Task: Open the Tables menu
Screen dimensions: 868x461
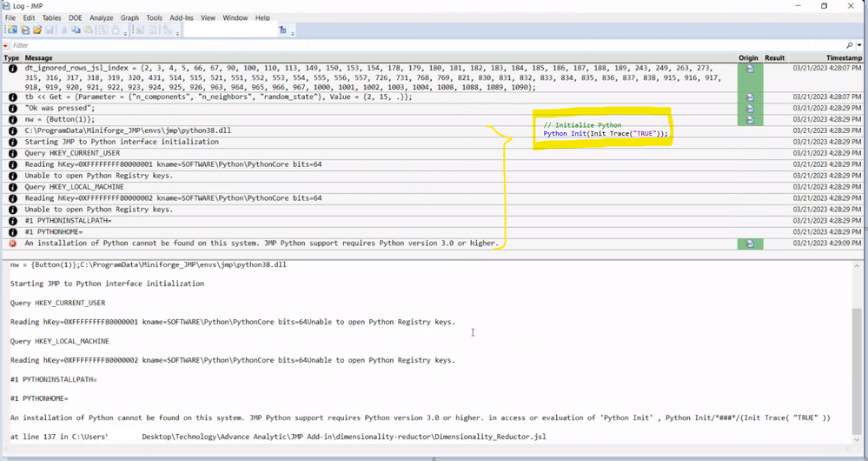Action: point(52,17)
